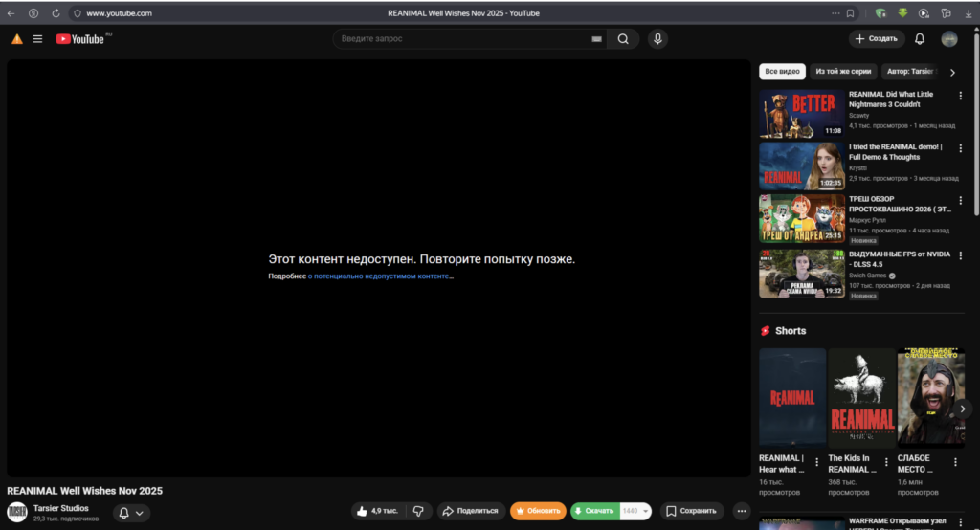Open Tarsier Studios channel name link
980x530 pixels.
click(61, 508)
